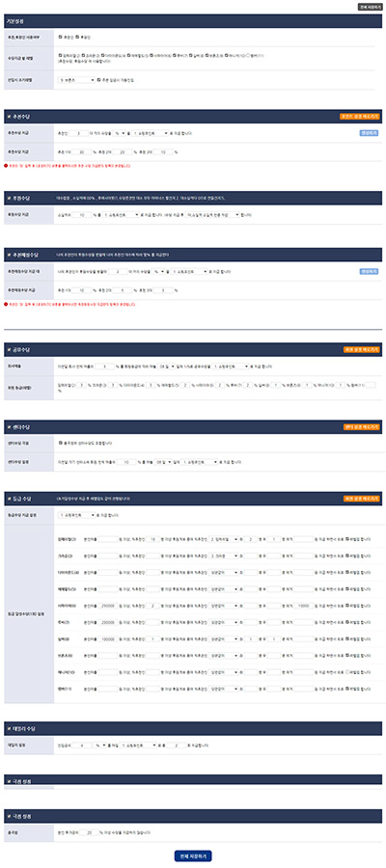Click the small blue button in 추천수당 지급 row
Image resolution: width=386 pixels, height=868 pixels.
tap(369, 133)
